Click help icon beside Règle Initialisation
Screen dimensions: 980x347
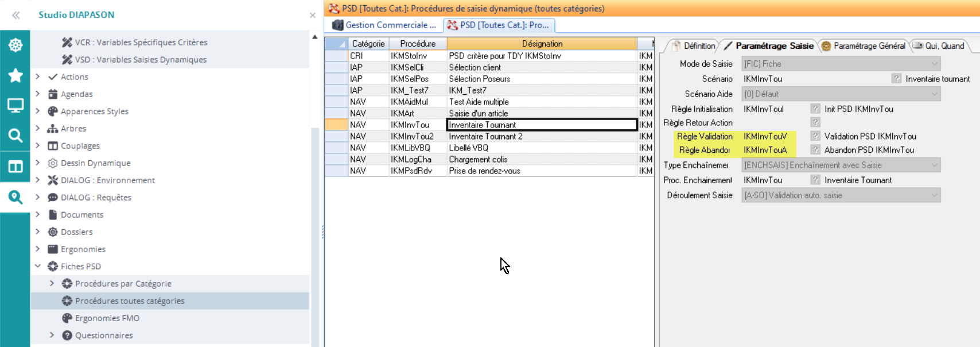(815, 109)
